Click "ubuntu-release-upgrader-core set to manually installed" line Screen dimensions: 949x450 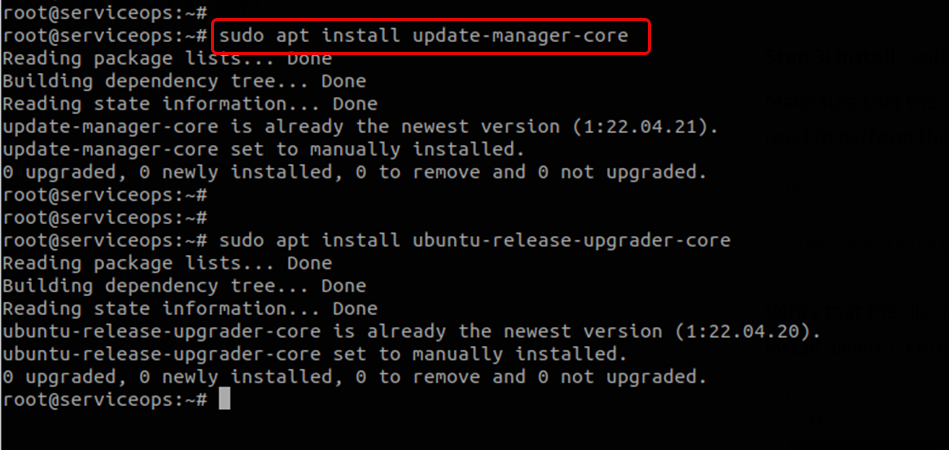314,355
